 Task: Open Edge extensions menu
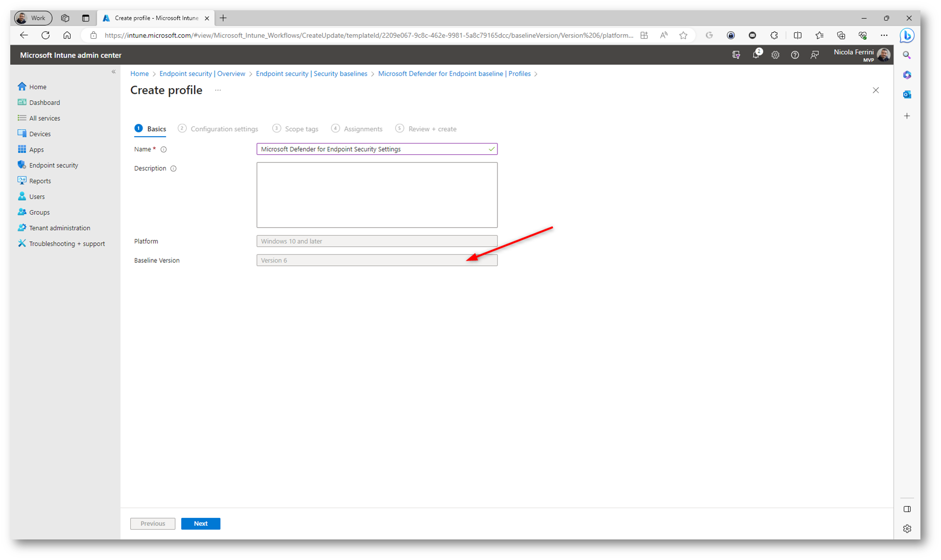[x=774, y=35]
